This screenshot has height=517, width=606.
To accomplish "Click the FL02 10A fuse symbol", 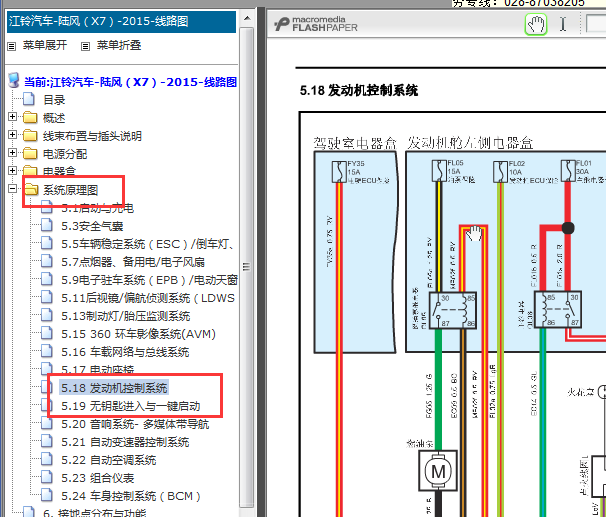I will pyautogui.click(x=500, y=172).
